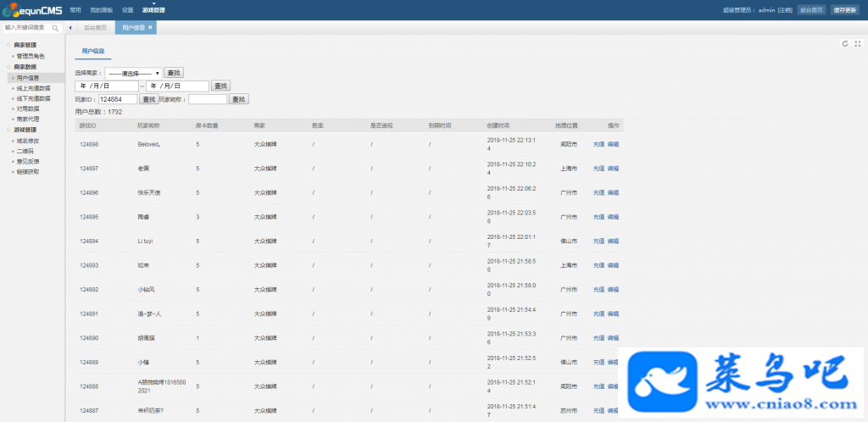Click 查找 next to the 玩家ID field
868x422 pixels.
click(x=149, y=99)
